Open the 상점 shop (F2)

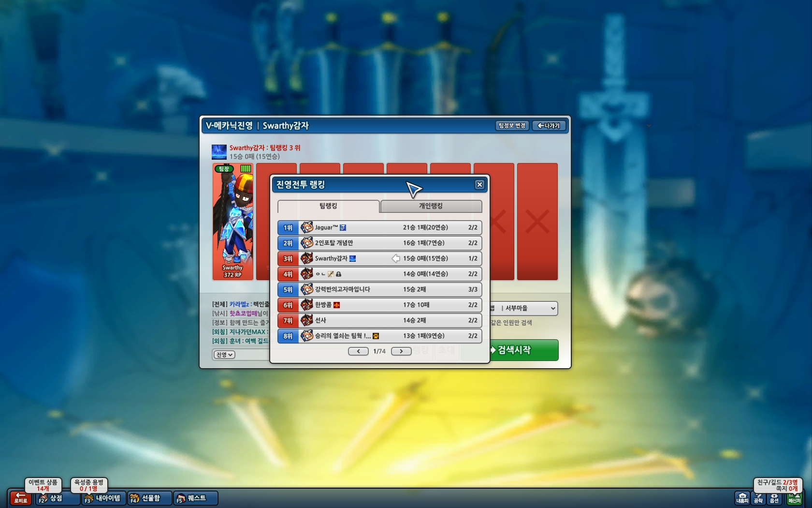pos(58,498)
